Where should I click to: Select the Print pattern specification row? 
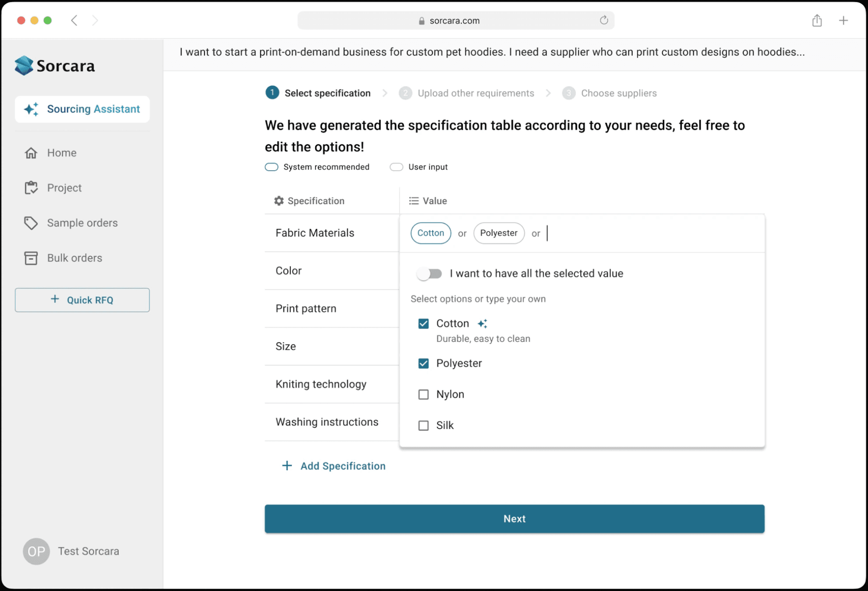pyautogui.click(x=332, y=309)
